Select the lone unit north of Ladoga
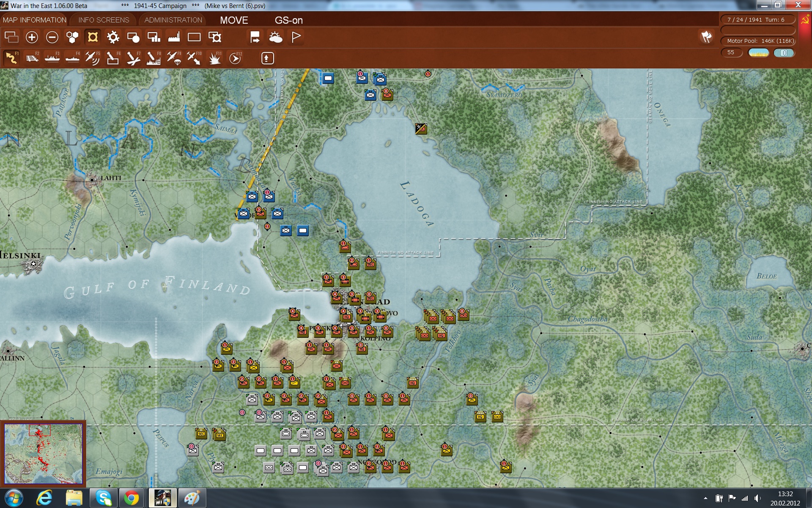 [421, 128]
